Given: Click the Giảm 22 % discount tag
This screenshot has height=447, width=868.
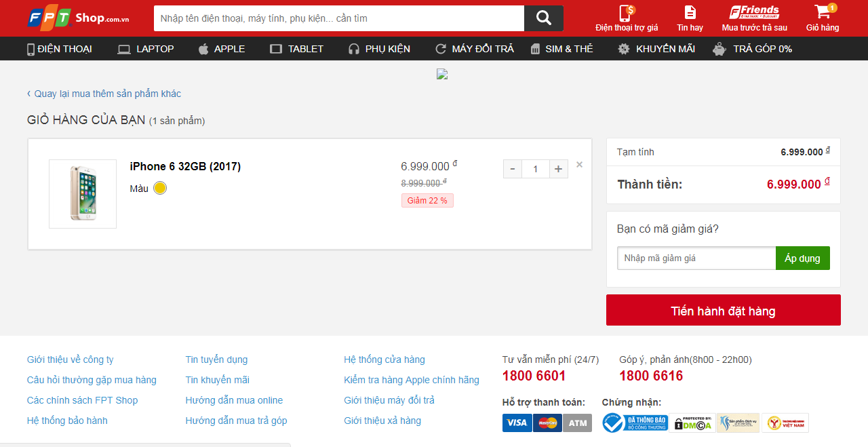Looking at the screenshot, I should coord(427,201).
